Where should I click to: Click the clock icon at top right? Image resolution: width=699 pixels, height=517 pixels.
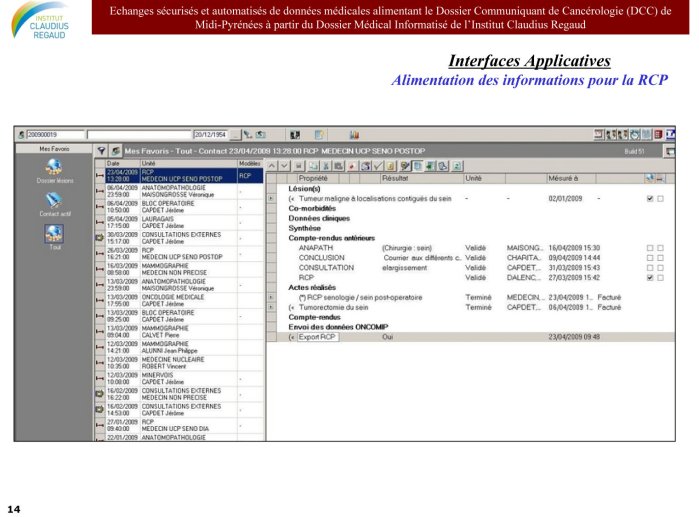(635, 134)
